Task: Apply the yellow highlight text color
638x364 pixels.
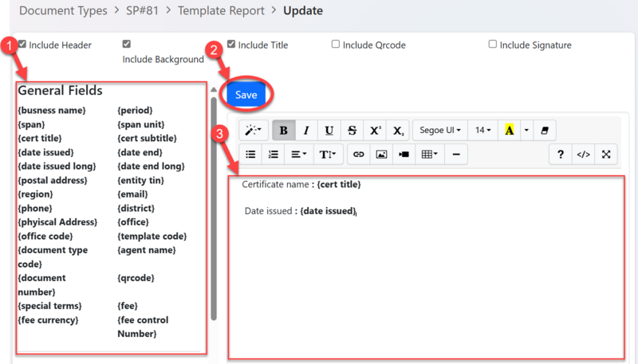Action: point(509,131)
